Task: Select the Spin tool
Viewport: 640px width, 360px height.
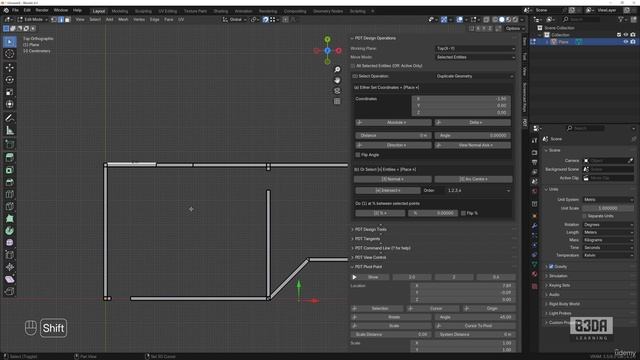Action: 9,231
